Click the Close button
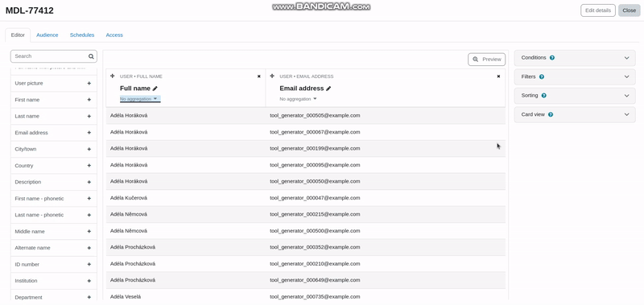 [630, 10]
